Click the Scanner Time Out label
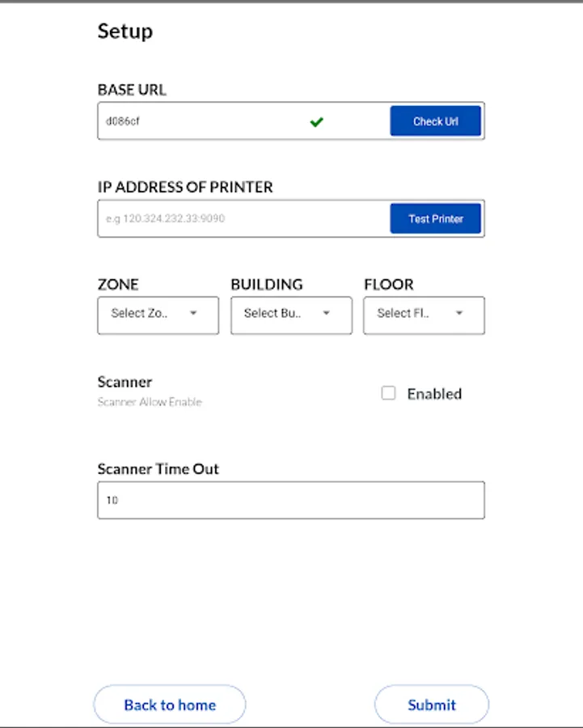Viewport: 583px width, 728px height. click(158, 469)
